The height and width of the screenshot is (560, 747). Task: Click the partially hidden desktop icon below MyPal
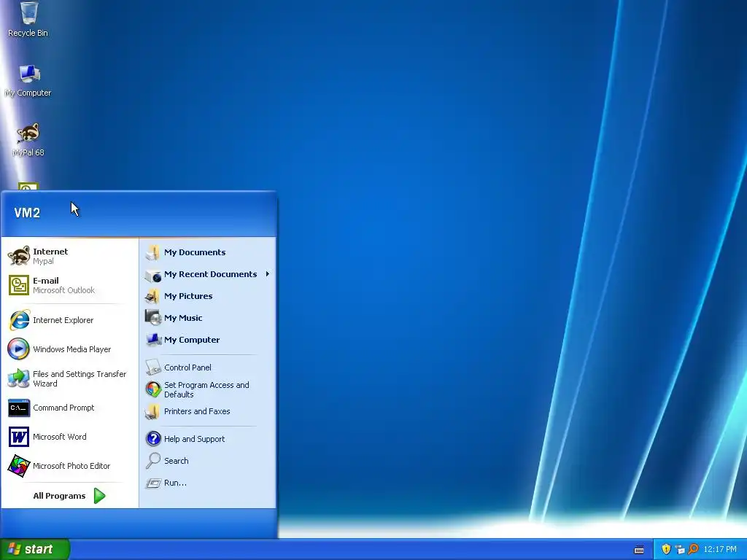28,186
